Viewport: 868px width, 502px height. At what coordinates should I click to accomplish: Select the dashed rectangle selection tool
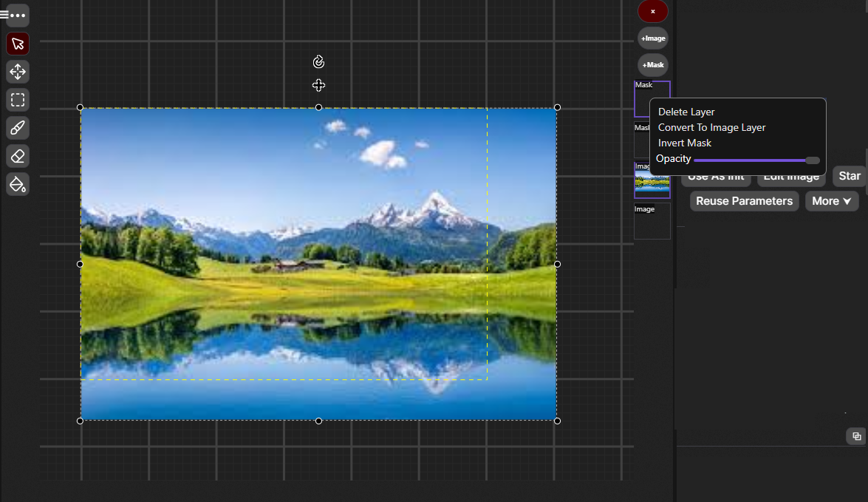point(18,100)
